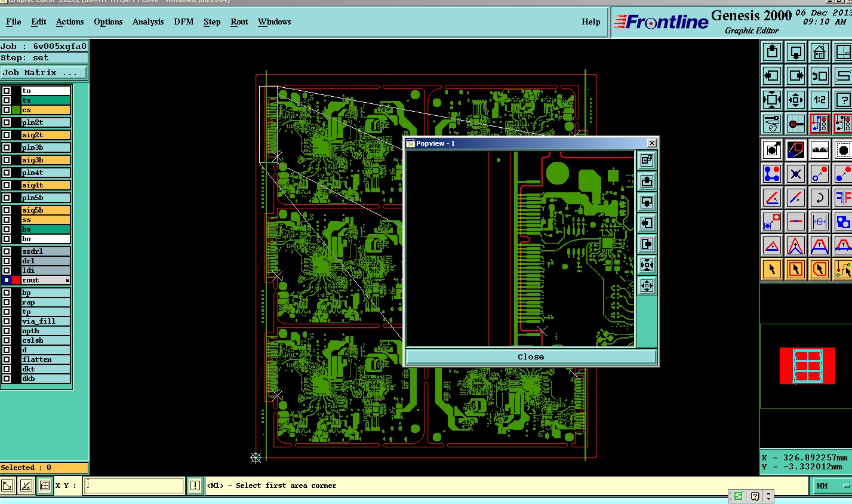Click the panel overview thumbnail at right
The width and height of the screenshot is (852, 504).
[807, 365]
